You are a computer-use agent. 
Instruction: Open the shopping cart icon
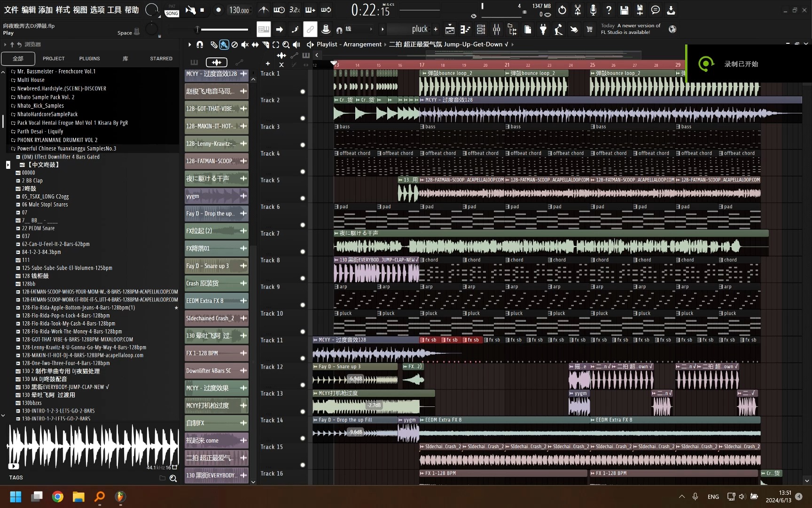click(589, 30)
